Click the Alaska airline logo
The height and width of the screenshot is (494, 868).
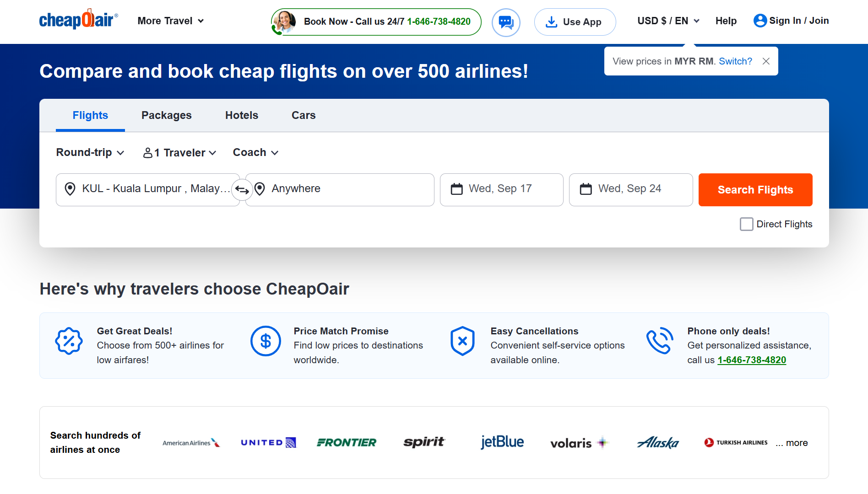[x=658, y=442]
